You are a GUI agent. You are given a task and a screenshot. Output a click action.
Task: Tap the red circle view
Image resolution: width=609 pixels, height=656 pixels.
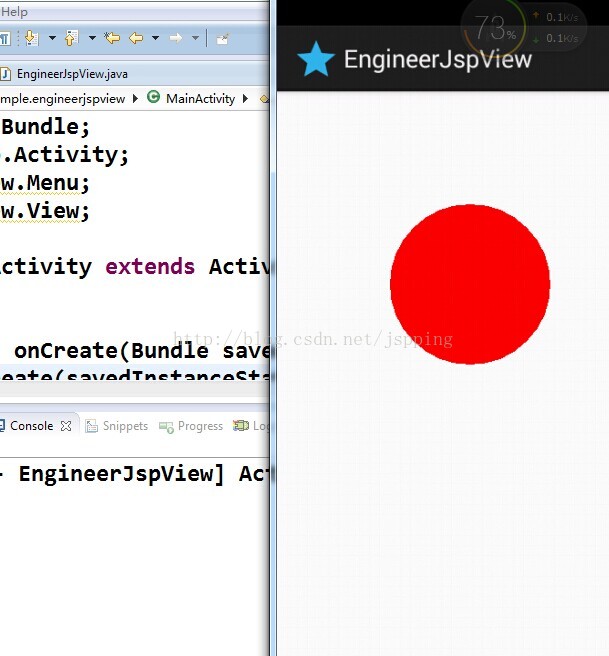pos(470,284)
